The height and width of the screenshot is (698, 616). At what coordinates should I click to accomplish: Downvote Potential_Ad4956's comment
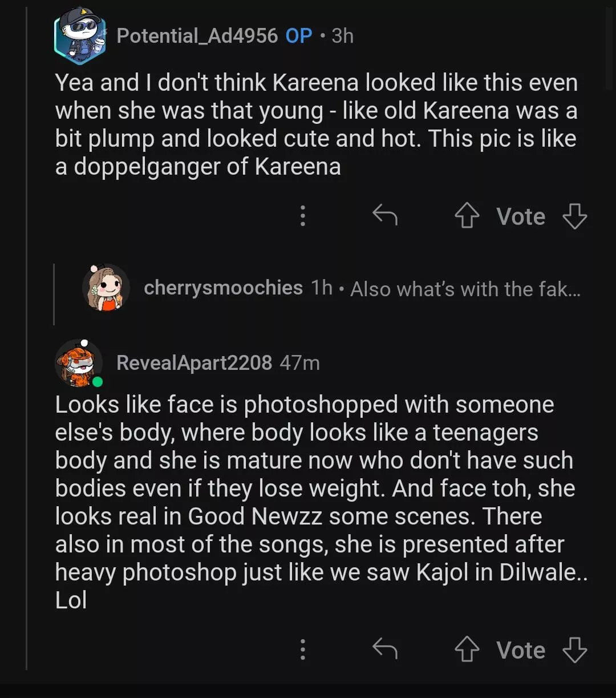coord(574,217)
